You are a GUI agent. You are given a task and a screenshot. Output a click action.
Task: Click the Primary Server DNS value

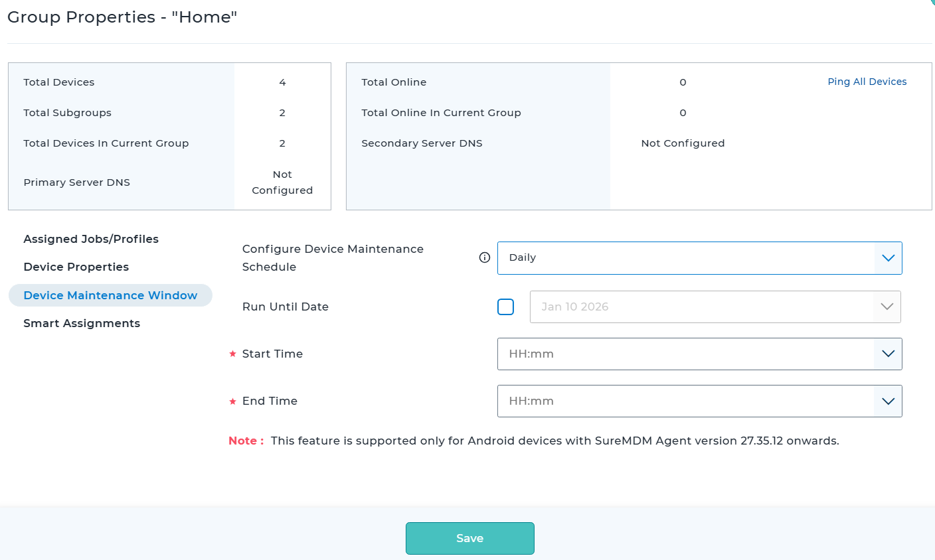pos(282,182)
